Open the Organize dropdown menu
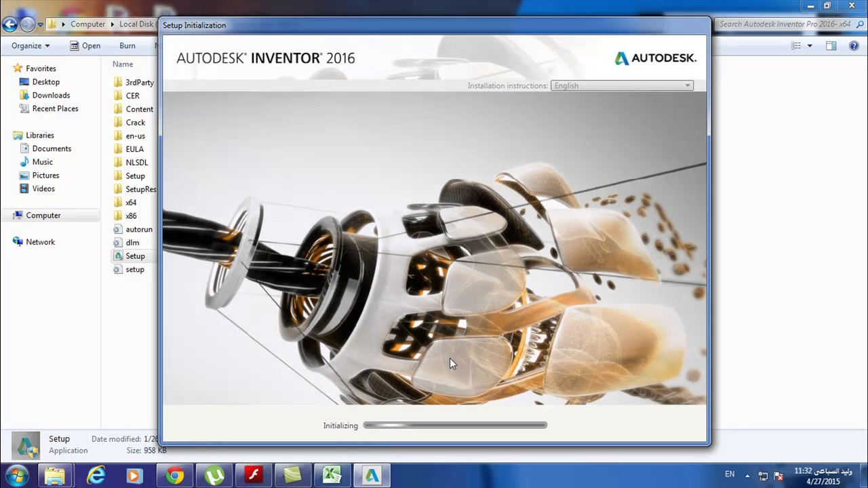868x488 pixels. coord(31,45)
